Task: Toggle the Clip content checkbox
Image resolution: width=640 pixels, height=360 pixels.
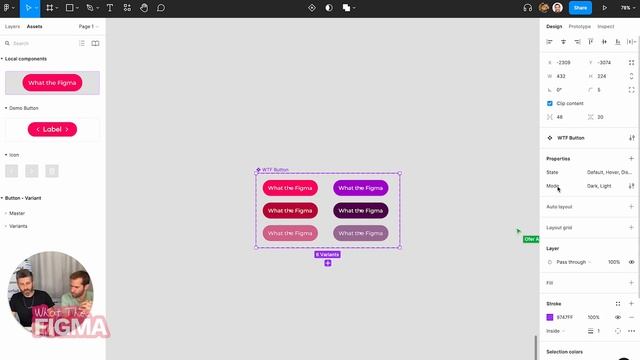Action: 550,103
